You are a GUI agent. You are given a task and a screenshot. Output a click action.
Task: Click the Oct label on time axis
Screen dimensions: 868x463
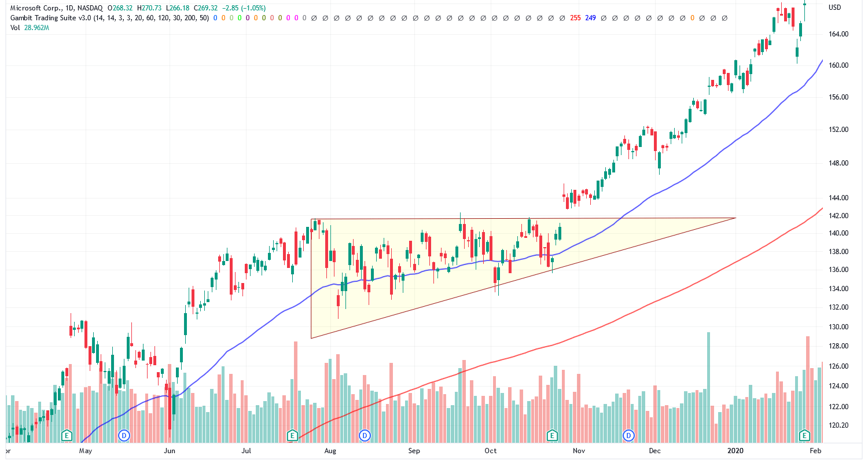click(491, 450)
